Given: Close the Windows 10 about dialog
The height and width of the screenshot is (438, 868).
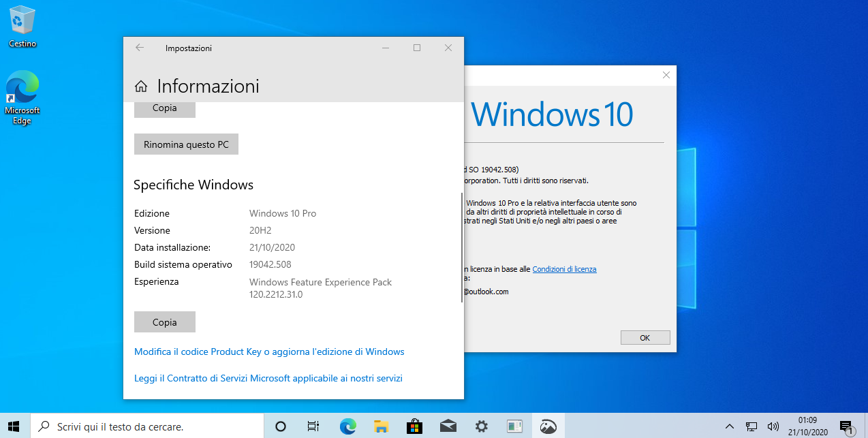Looking at the screenshot, I should pos(666,76).
